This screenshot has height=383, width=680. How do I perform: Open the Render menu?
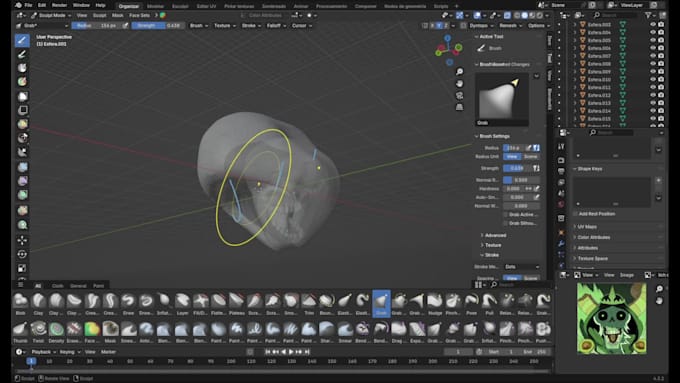pos(59,5)
